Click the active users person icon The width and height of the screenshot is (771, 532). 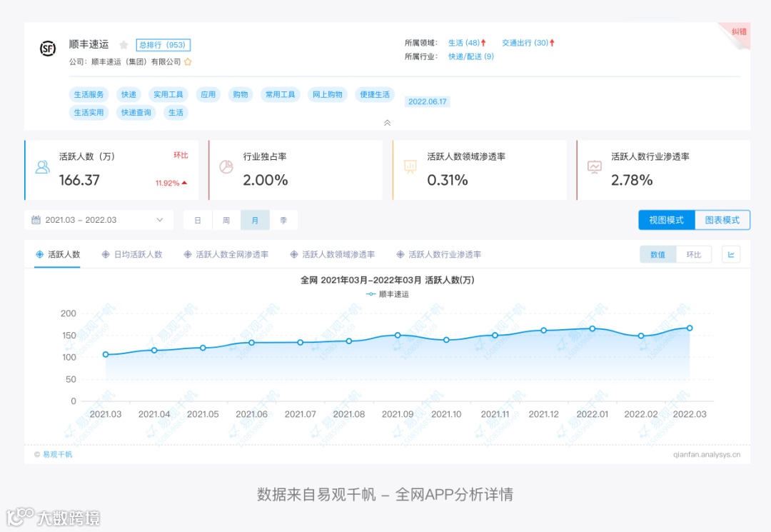pyautogui.click(x=43, y=167)
